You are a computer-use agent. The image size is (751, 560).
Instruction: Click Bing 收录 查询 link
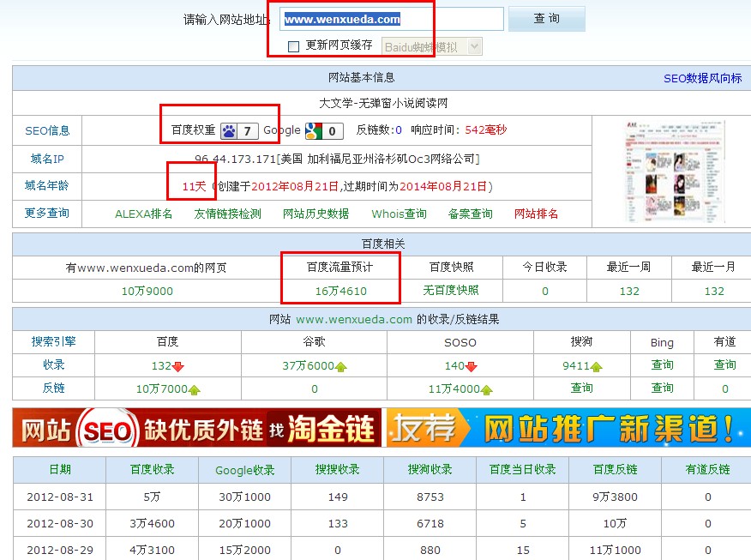663,365
